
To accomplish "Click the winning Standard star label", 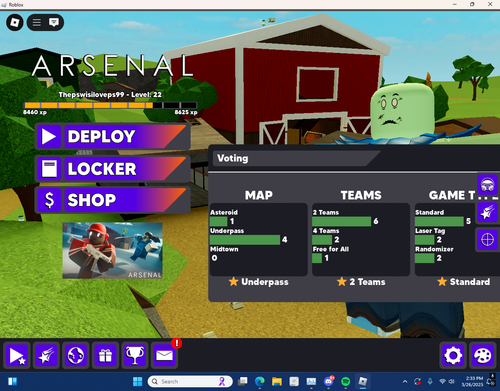I will coord(464,282).
